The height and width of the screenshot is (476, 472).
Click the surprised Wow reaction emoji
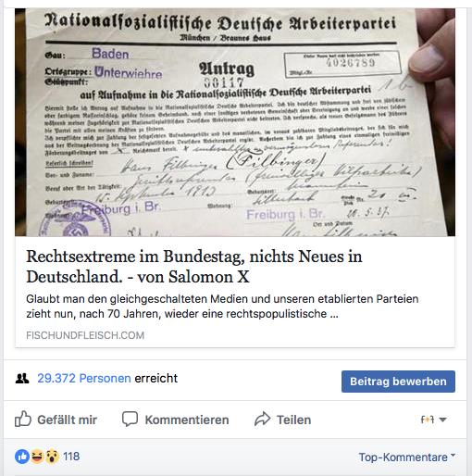52,457
